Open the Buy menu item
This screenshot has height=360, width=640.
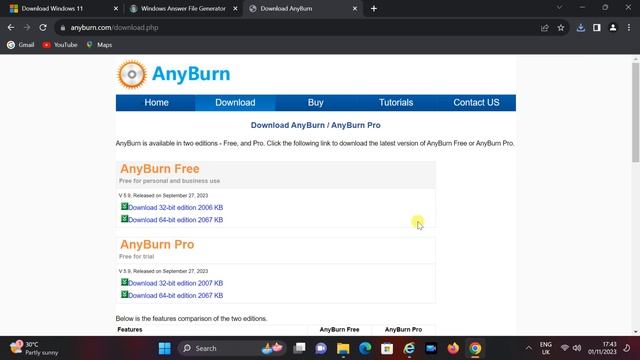(316, 102)
